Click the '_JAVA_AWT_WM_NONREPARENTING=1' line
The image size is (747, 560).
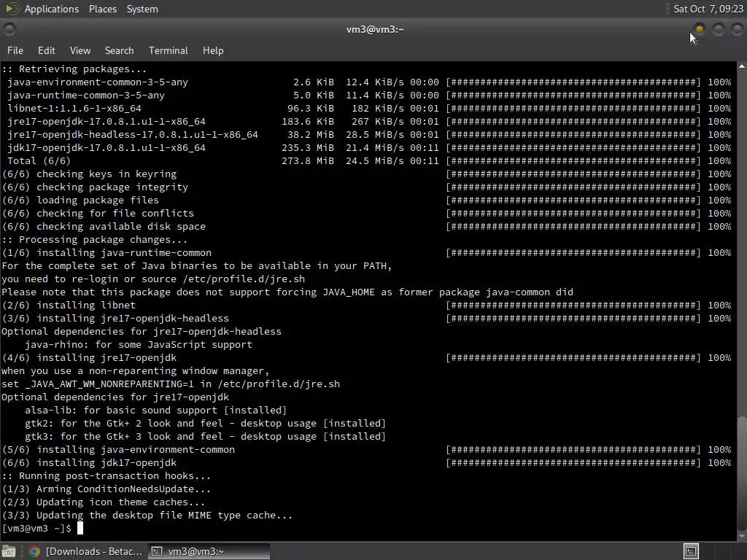[171, 384]
